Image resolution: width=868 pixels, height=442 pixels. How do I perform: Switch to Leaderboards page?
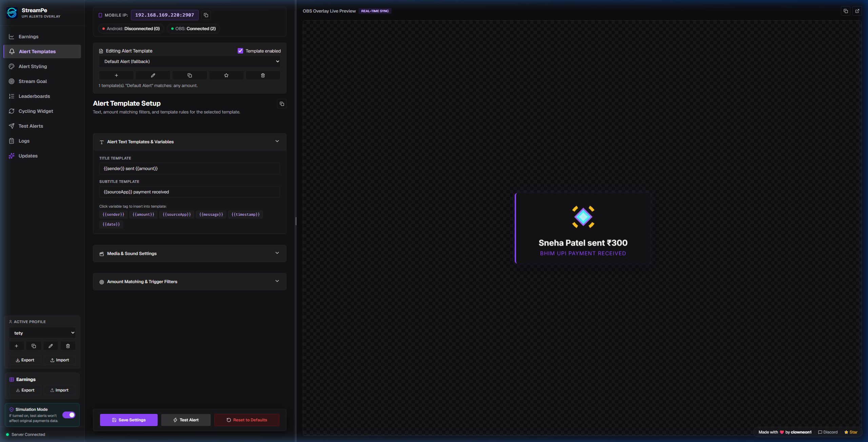pyautogui.click(x=42, y=96)
